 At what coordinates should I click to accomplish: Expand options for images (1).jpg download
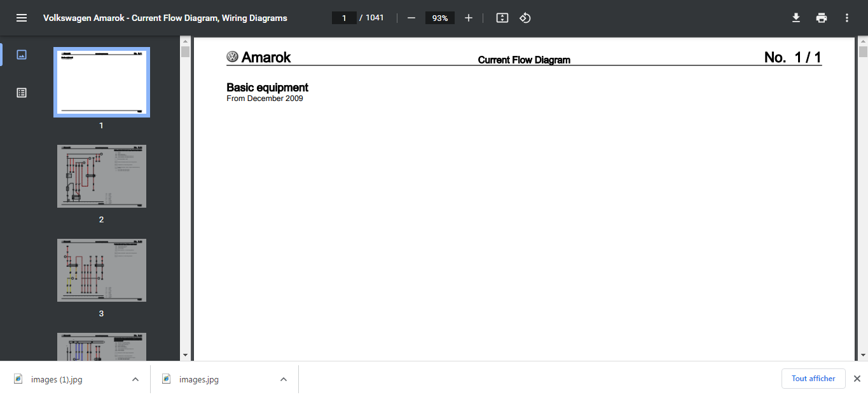[135, 379]
